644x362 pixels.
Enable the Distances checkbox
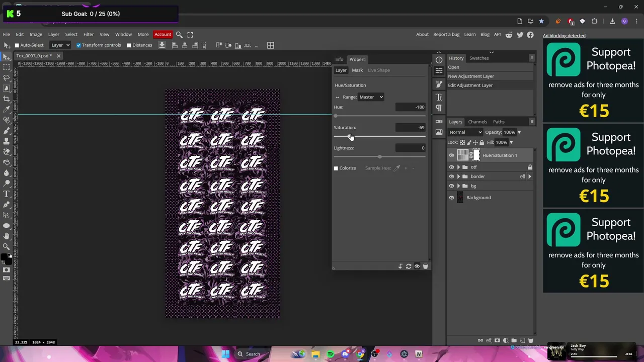coord(129,45)
